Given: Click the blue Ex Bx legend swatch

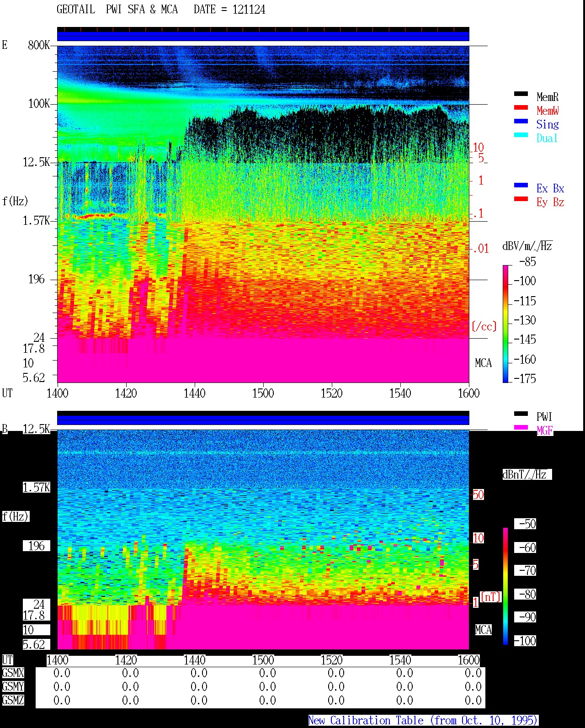Looking at the screenshot, I should (x=521, y=185).
